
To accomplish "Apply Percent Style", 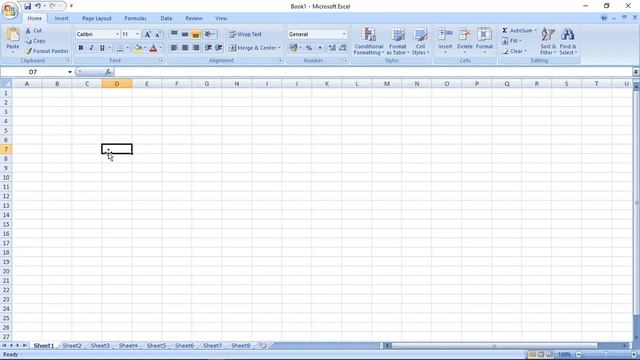I will pos(309,48).
